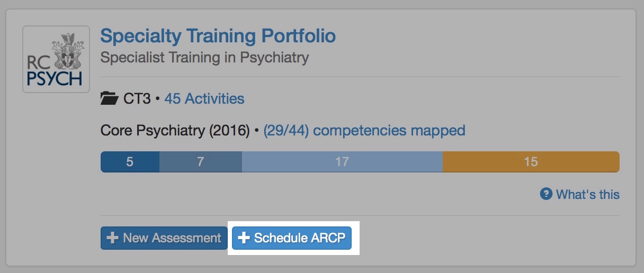Screen dimensions: 644x273
Task: Select the dark blue segment labeled 5
Action: pyautogui.click(x=130, y=162)
